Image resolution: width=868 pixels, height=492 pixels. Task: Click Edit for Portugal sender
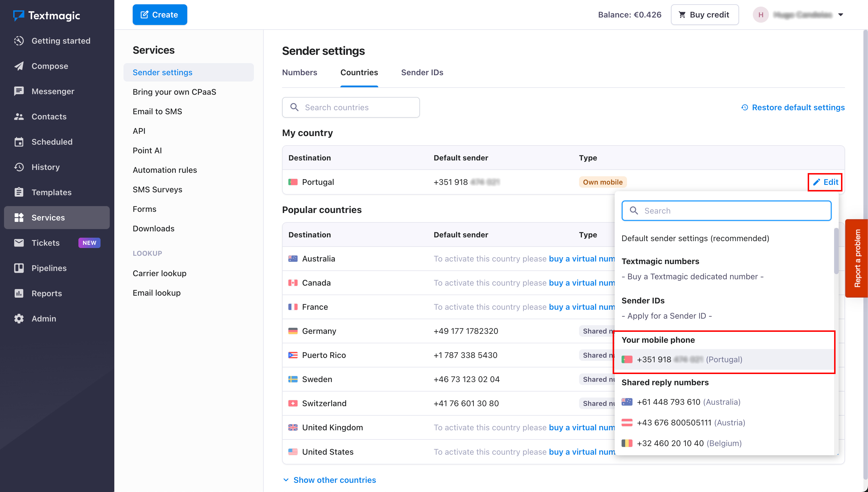pyautogui.click(x=825, y=182)
